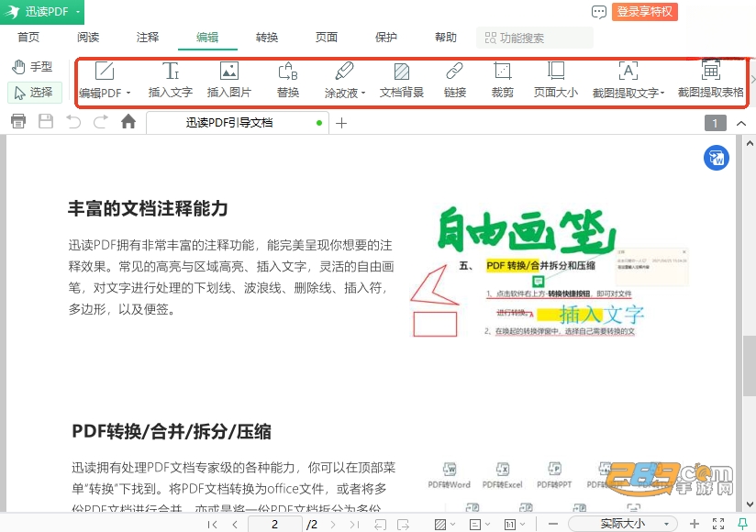
Task: Open the 实际大小 zoom dropdown
Action: (623, 524)
